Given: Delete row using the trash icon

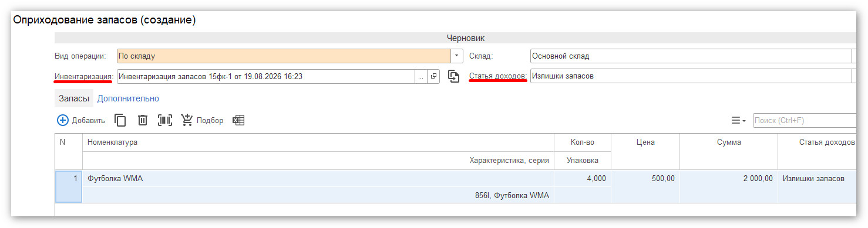Looking at the screenshot, I should point(142,120).
